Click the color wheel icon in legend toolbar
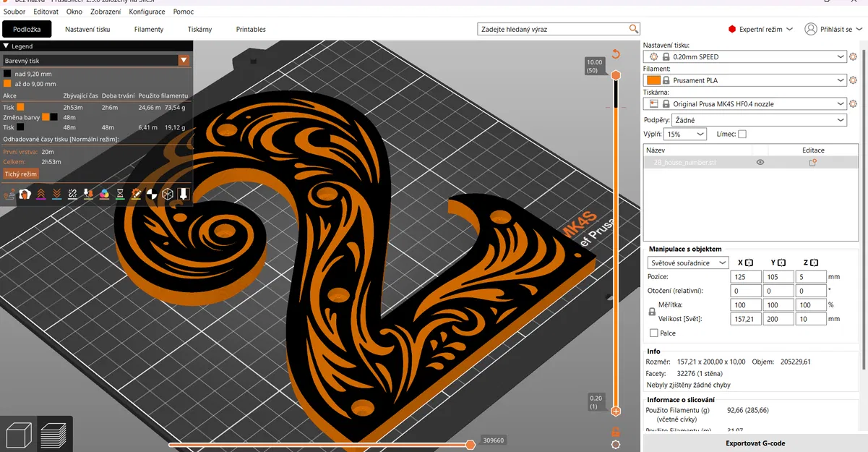 click(104, 194)
